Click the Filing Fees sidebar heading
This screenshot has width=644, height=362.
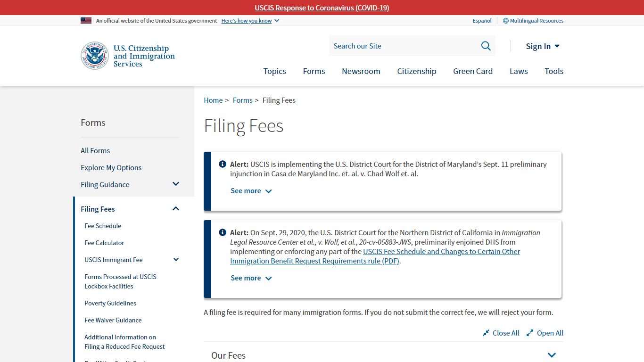[x=98, y=209]
